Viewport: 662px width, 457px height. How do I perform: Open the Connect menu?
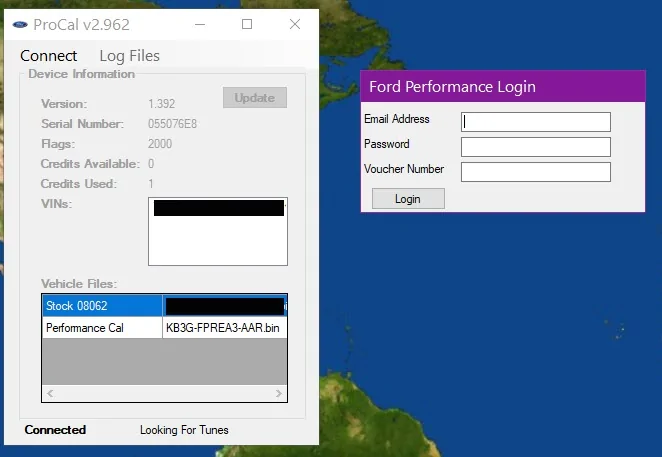[x=49, y=56]
